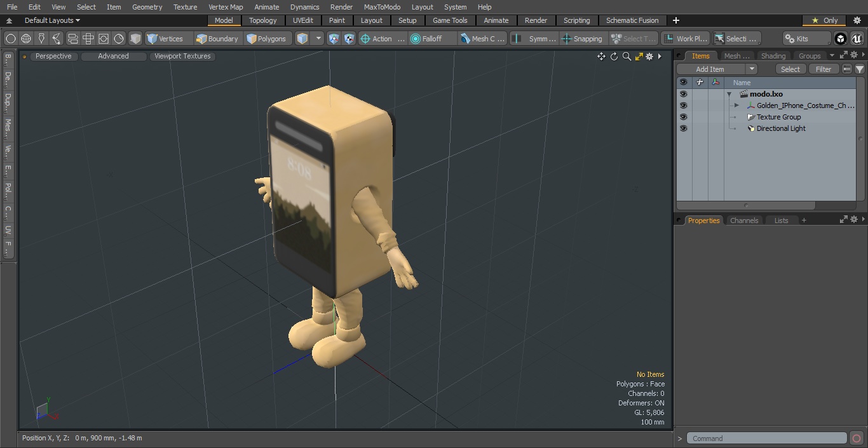Screen dimensions: 868x448
Task: Open the Selection menu in toolbar
Action: click(x=736, y=39)
